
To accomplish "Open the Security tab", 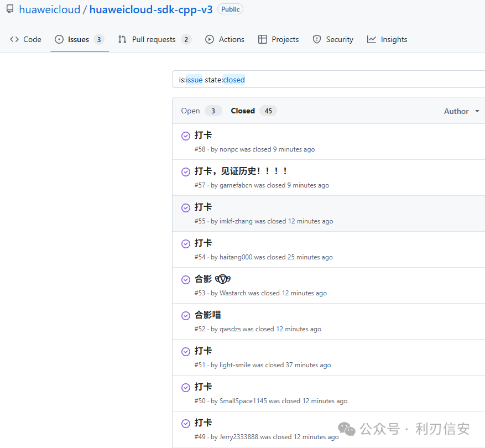I will 333,40.
